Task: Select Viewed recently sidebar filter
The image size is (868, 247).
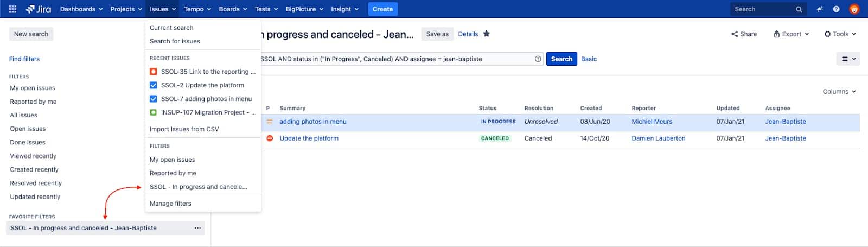Action: pos(33,156)
